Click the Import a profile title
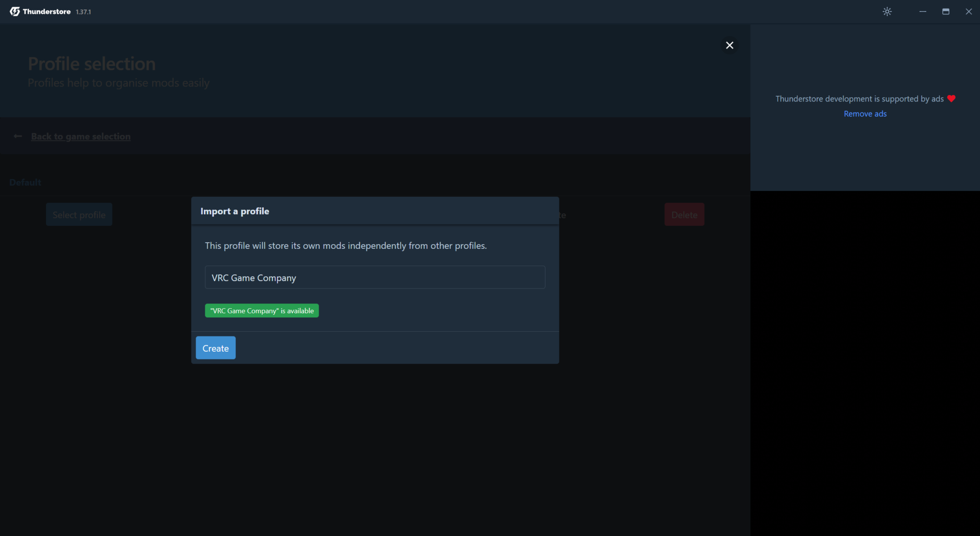The image size is (980, 536). 234,211
